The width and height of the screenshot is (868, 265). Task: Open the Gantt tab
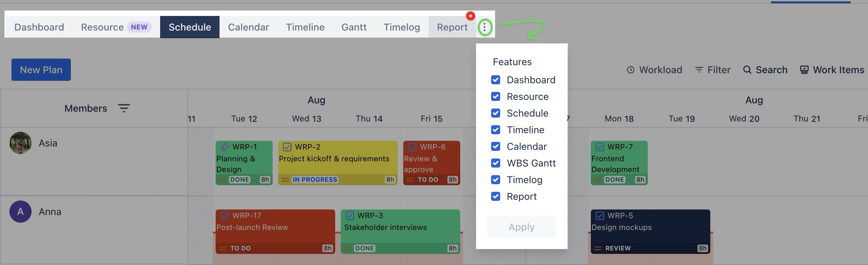(354, 27)
